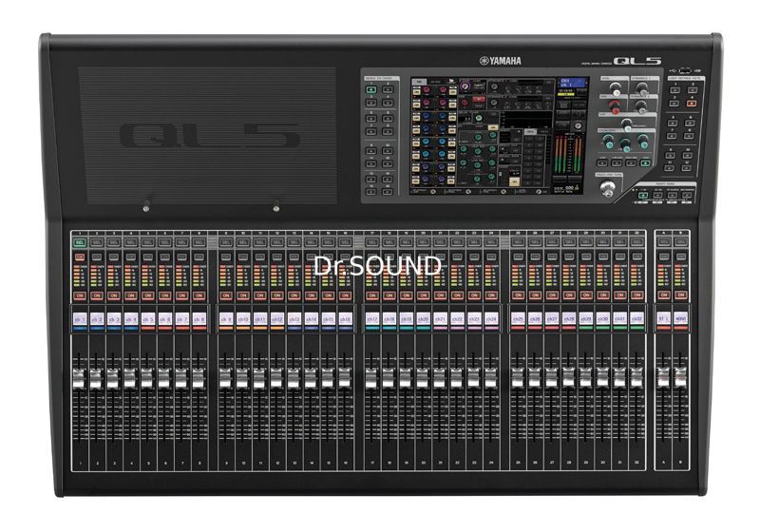This screenshot has width=760, height=532.
Task: Tap the purple gain knob at touchscreen top
Action: (465, 86)
